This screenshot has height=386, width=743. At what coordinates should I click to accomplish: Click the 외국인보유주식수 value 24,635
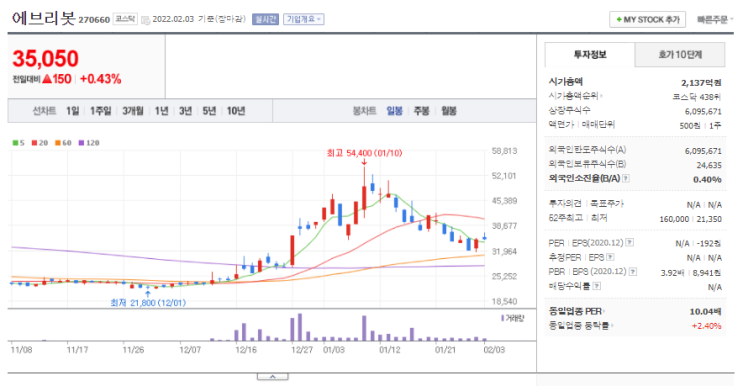tap(709, 165)
